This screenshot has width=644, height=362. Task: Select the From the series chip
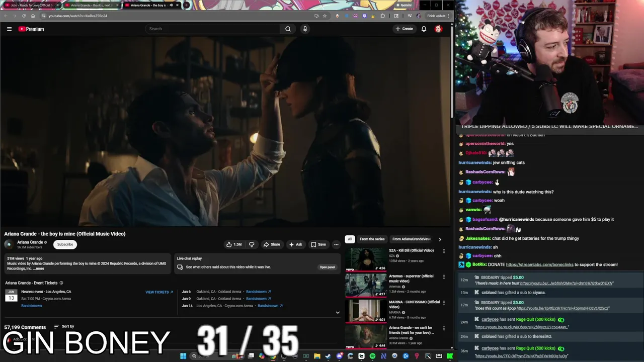pyautogui.click(x=372, y=239)
